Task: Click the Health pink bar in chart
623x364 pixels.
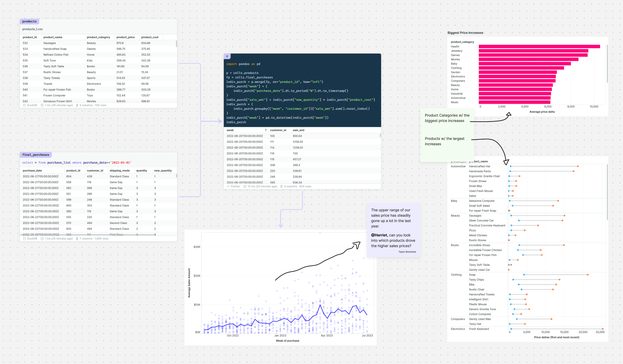Action: (539, 47)
